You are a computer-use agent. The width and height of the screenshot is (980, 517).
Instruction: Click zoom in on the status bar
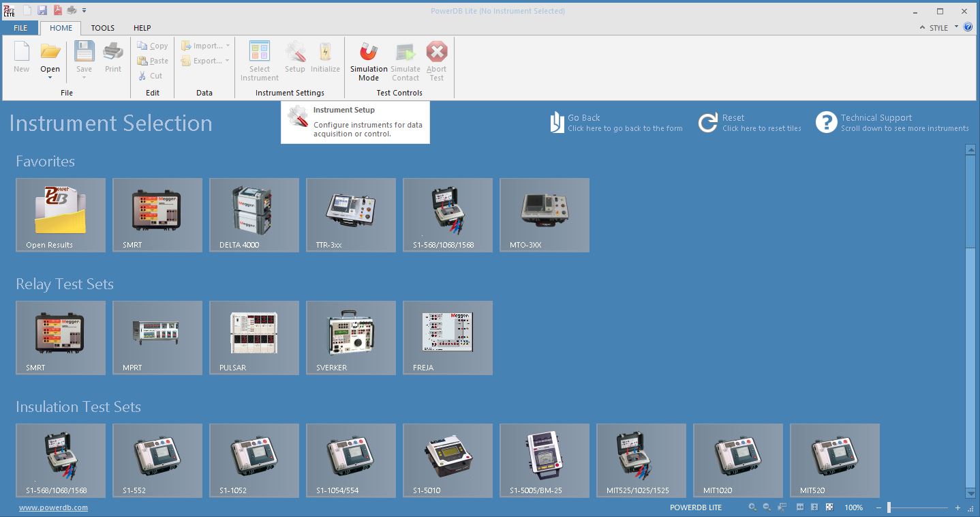pos(752,507)
